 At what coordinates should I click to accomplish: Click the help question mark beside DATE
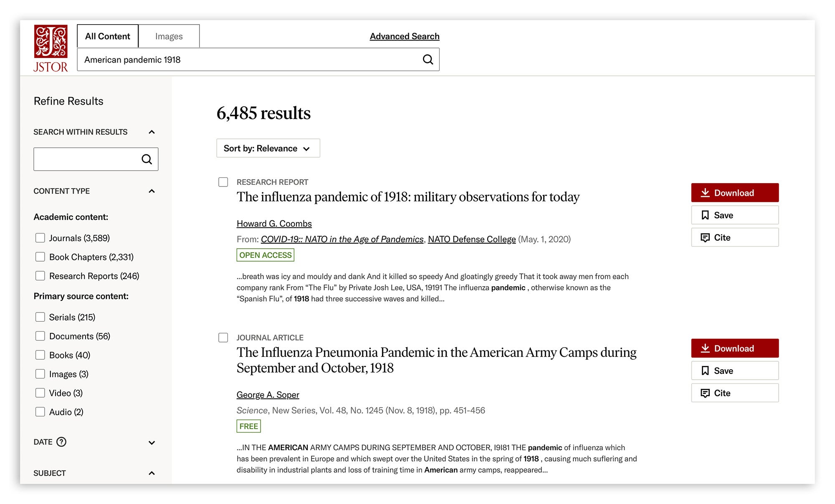tap(61, 442)
